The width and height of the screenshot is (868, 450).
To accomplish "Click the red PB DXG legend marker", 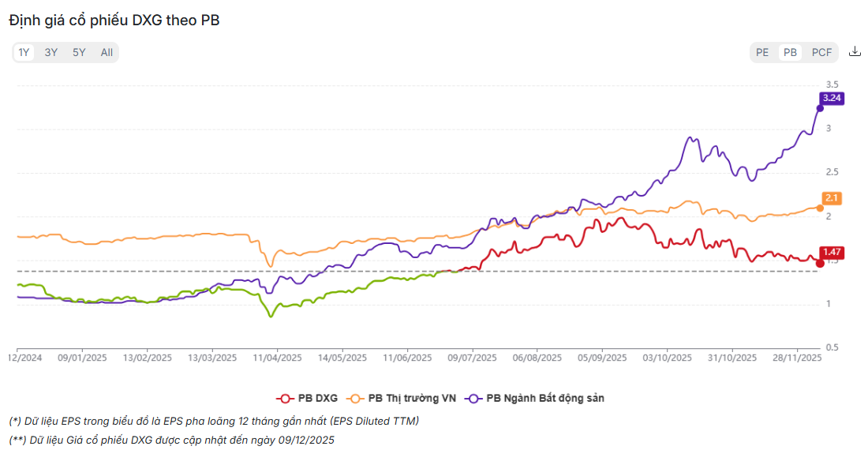I will coord(285,398).
